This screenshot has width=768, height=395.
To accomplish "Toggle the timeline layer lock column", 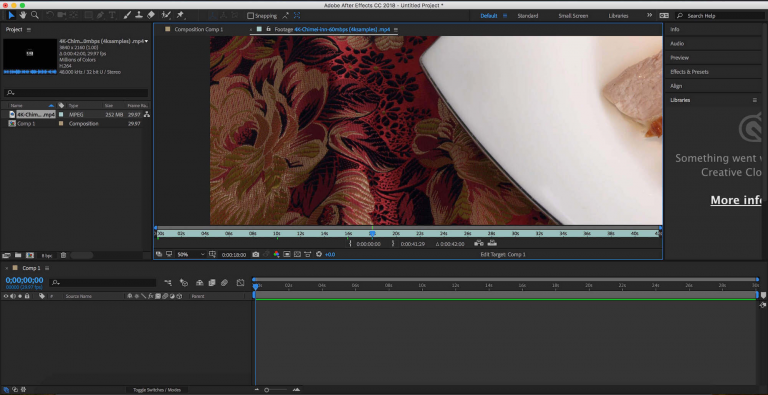I will coord(26,296).
